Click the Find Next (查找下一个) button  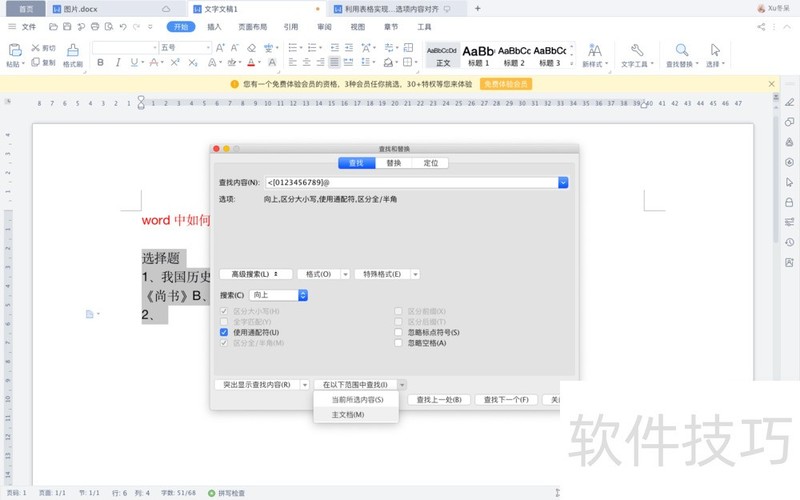[505, 399]
